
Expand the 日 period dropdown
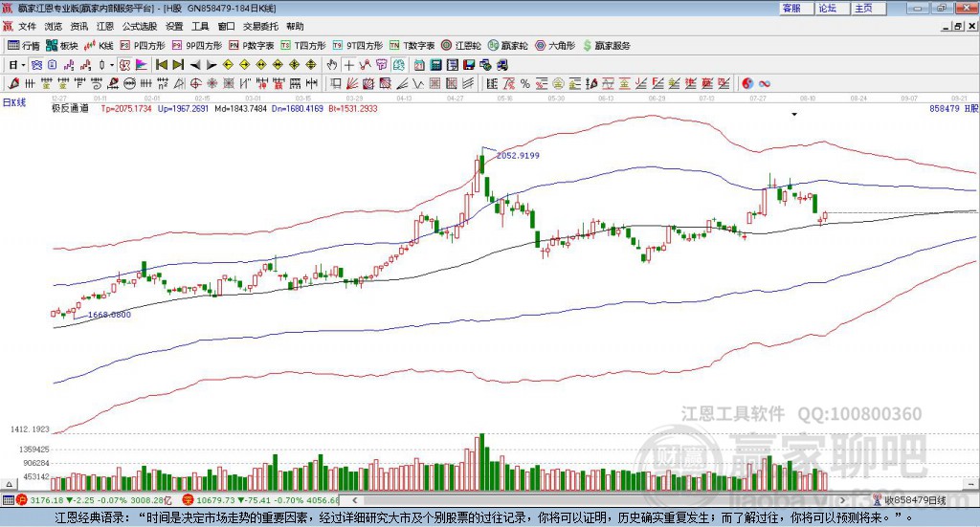(x=17, y=65)
